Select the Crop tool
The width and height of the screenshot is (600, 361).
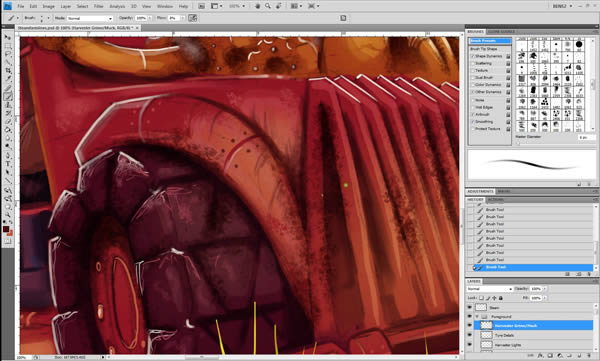pyautogui.click(x=8, y=71)
